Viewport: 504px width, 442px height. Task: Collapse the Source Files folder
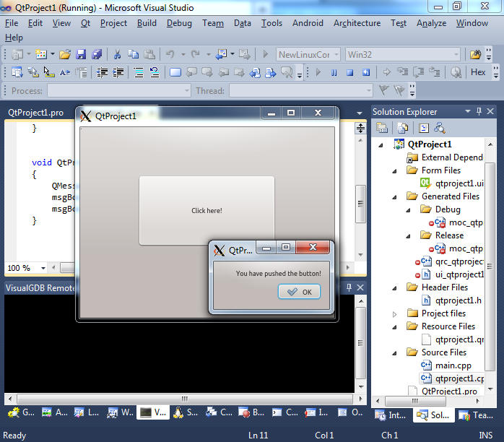[394, 353]
